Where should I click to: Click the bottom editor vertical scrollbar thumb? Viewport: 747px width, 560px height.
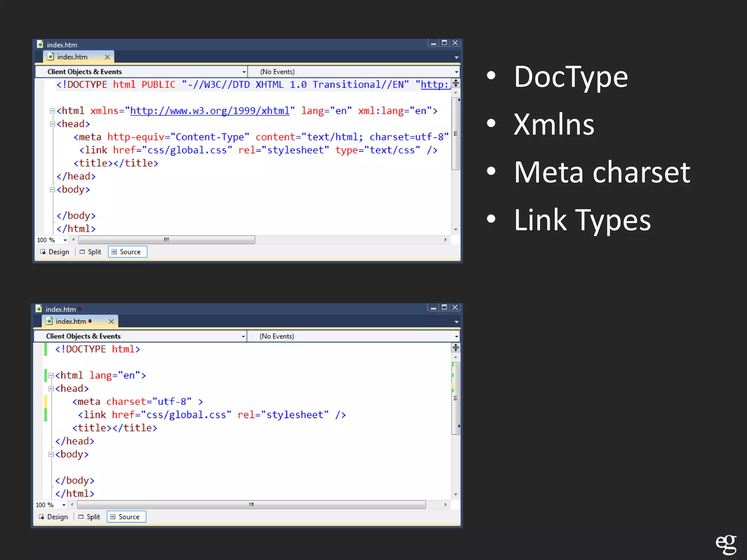click(x=456, y=398)
